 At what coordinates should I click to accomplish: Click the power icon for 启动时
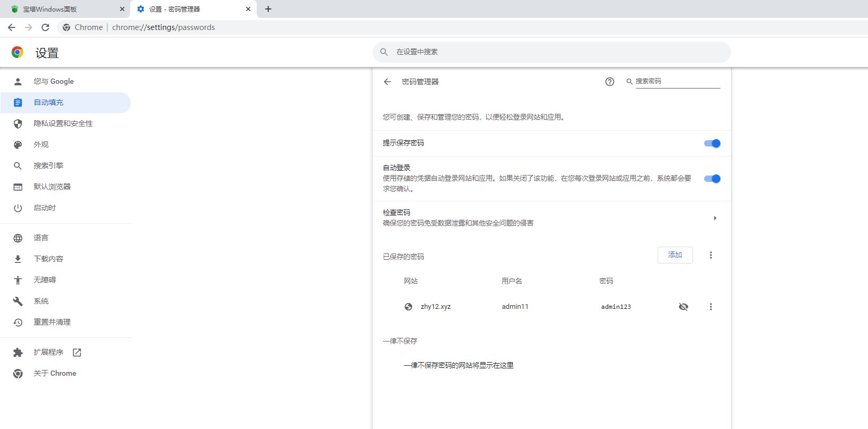tap(18, 208)
